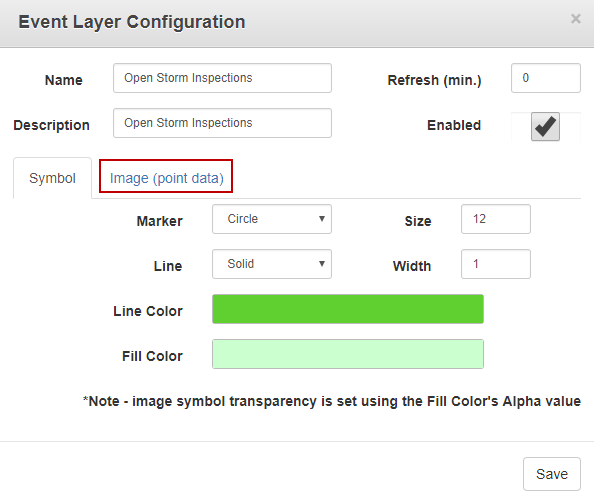594x504 pixels.
Task: Edit the line Width field
Action: coord(496,264)
